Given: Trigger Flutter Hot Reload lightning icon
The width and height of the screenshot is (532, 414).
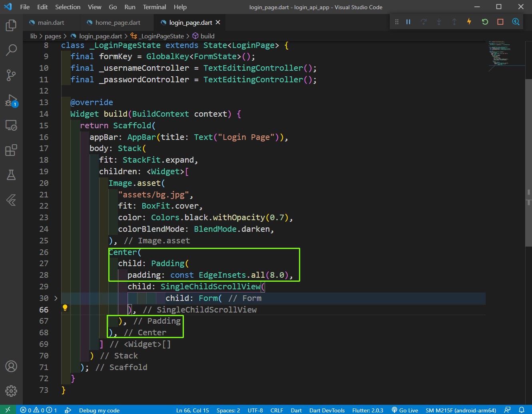Looking at the screenshot, I should pyautogui.click(x=469, y=22).
